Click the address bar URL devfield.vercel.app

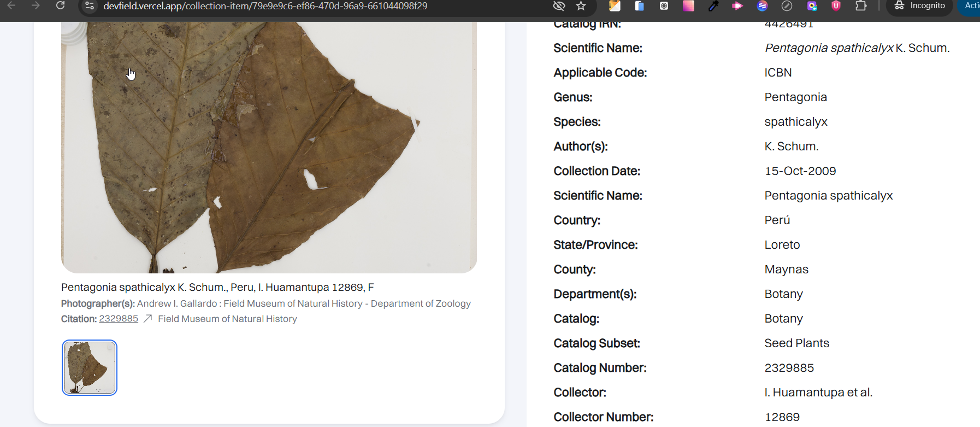pyautogui.click(x=265, y=6)
